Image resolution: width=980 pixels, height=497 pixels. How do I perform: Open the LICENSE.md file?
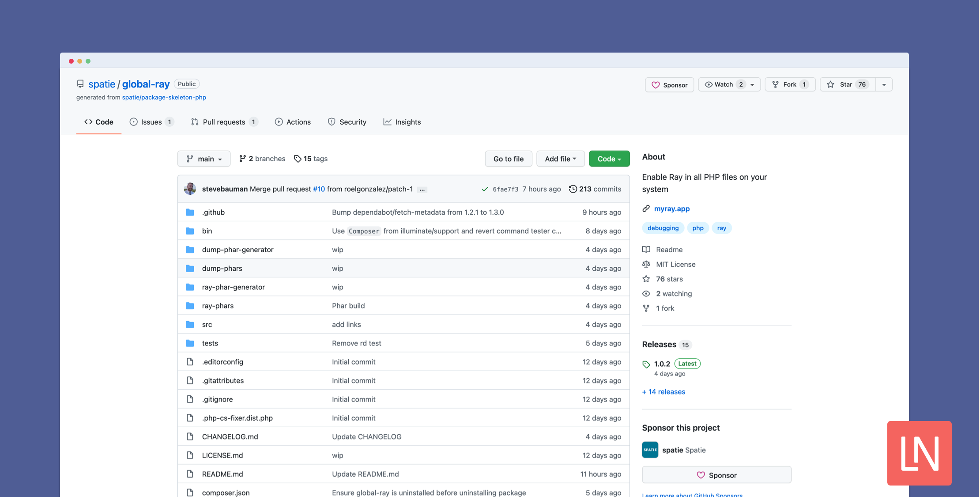(222, 455)
